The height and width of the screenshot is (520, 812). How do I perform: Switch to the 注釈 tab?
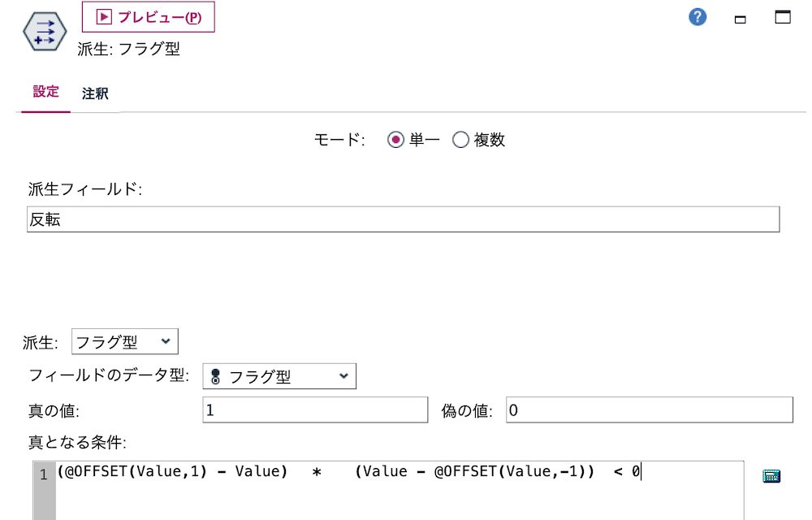point(95,93)
